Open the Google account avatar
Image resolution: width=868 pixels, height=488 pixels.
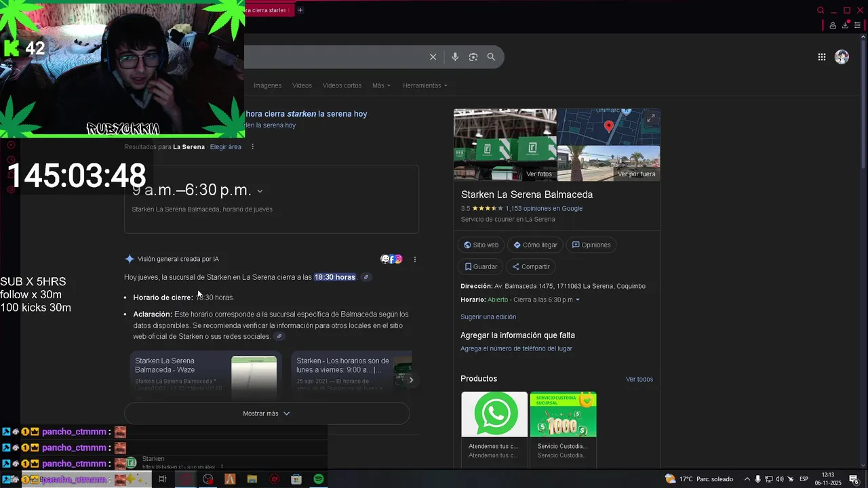coord(842,57)
